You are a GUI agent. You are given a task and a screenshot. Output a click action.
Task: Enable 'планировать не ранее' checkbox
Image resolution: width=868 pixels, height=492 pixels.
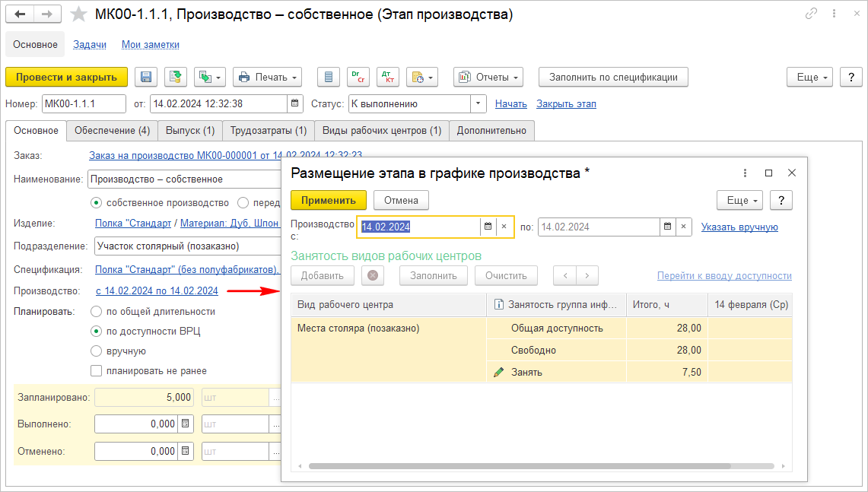[x=96, y=371]
